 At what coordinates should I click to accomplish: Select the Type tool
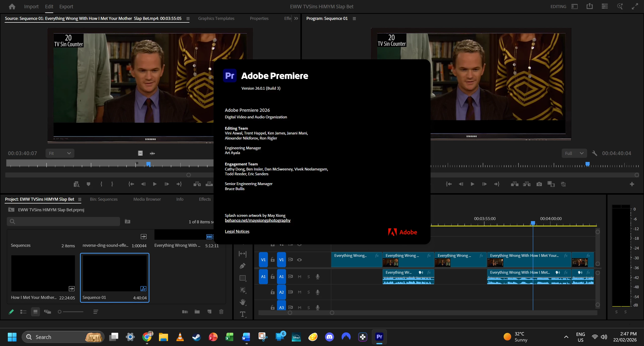pyautogui.click(x=243, y=314)
